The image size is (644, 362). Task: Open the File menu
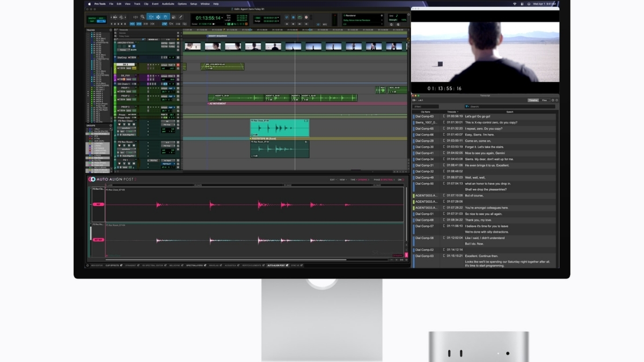click(x=111, y=4)
